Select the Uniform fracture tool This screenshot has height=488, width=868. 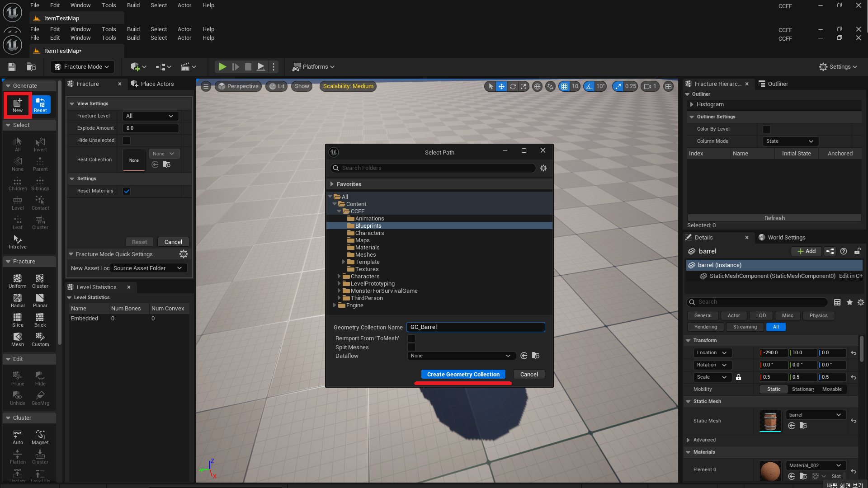[x=17, y=281]
